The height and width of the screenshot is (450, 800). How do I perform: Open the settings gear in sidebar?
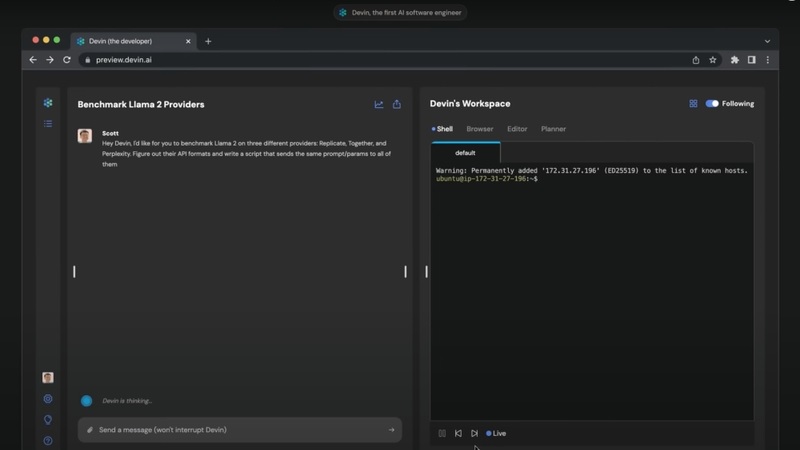click(x=48, y=399)
